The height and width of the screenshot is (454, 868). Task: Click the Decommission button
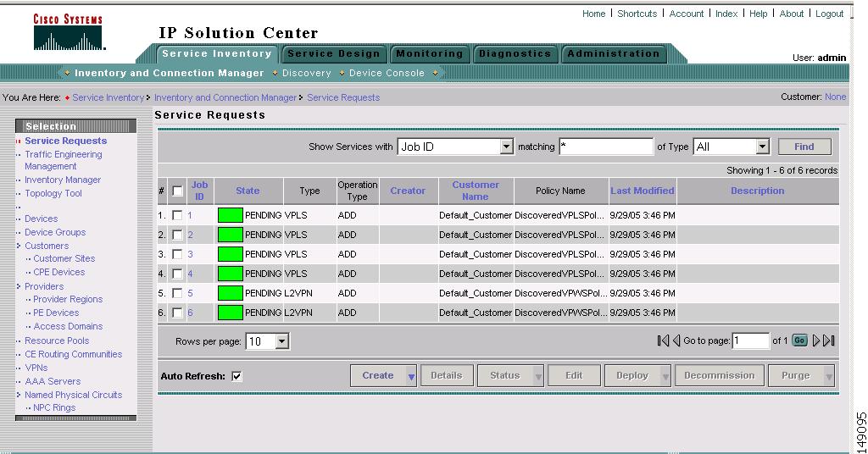719,375
